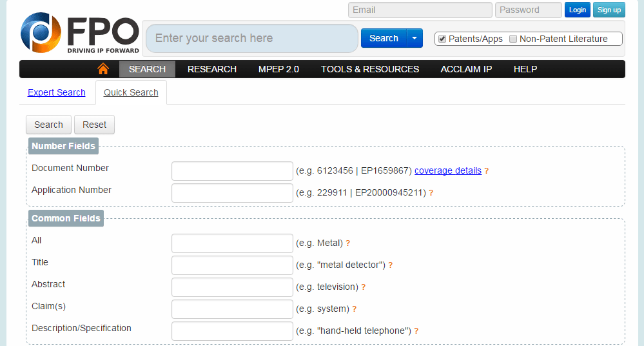
Task: Focus the Abstract input field
Action: tap(232, 287)
